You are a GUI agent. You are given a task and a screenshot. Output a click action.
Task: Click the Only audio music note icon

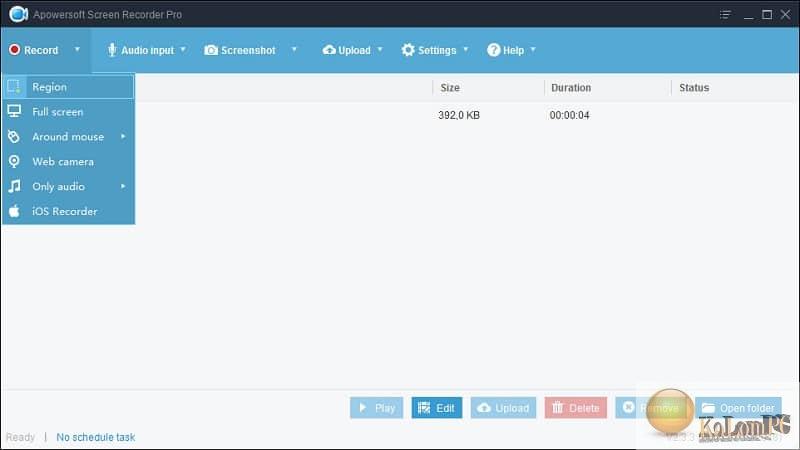(14, 186)
